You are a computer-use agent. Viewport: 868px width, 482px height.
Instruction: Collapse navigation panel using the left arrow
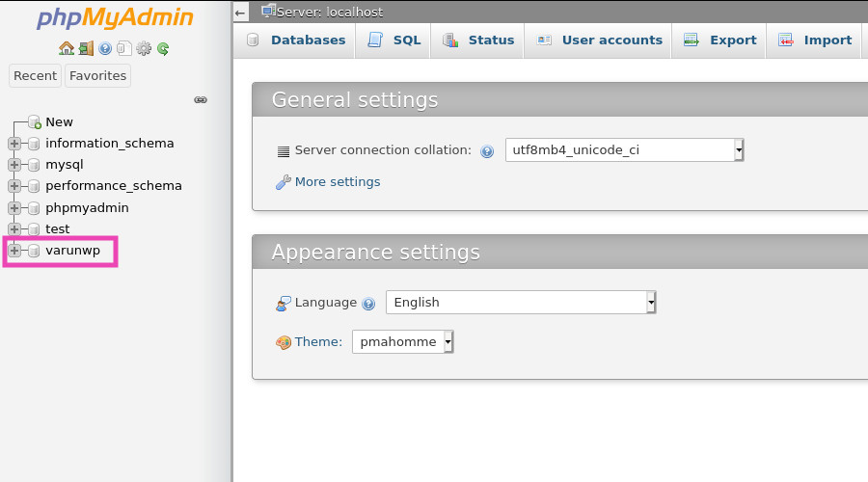point(240,13)
